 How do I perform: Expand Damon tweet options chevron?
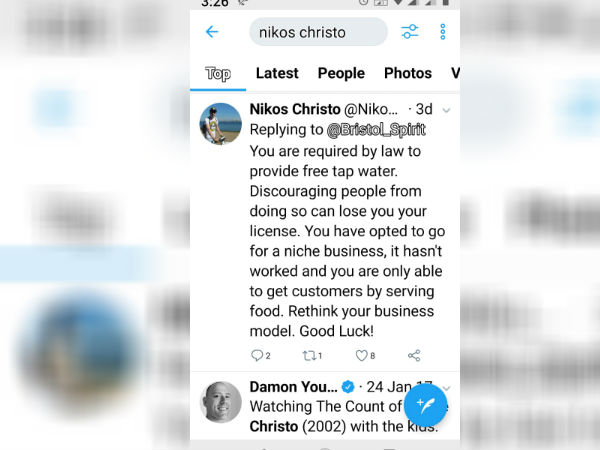click(447, 388)
